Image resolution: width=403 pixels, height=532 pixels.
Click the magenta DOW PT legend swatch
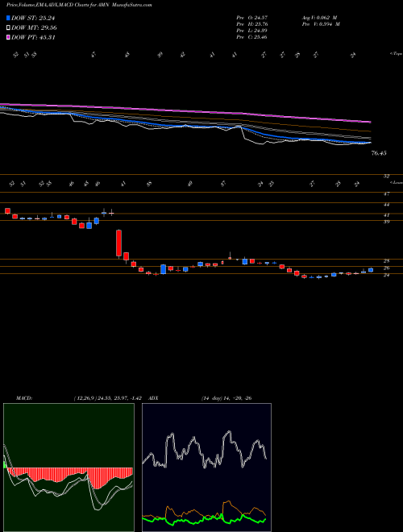click(x=8, y=37)
